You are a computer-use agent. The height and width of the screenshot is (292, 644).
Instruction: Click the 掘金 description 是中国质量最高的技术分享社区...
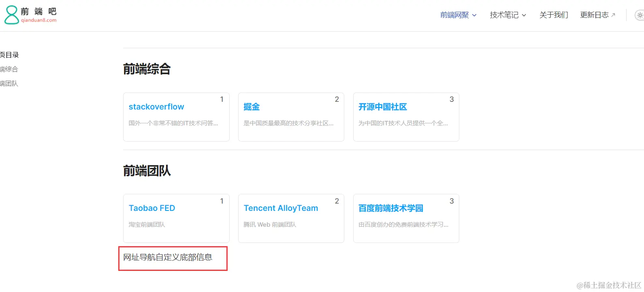288,123
